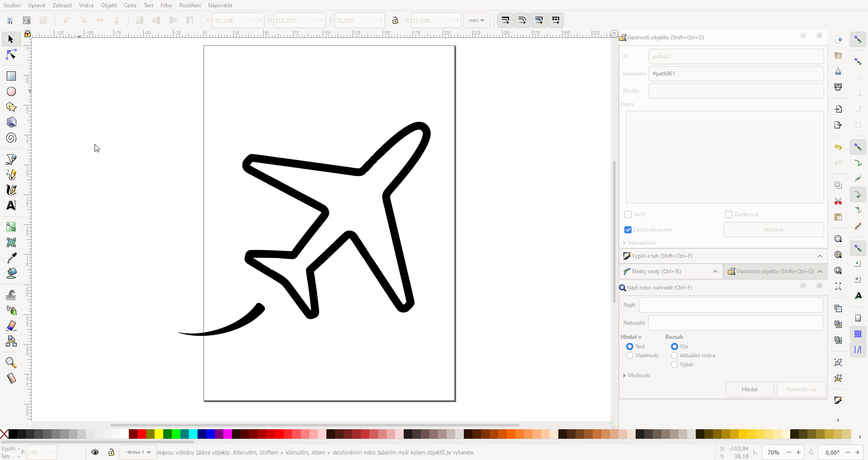Image resolution: width=868 pixels, height=460 pixels.
Task: Click the lock aspect ratio icon
Action: 395,20
